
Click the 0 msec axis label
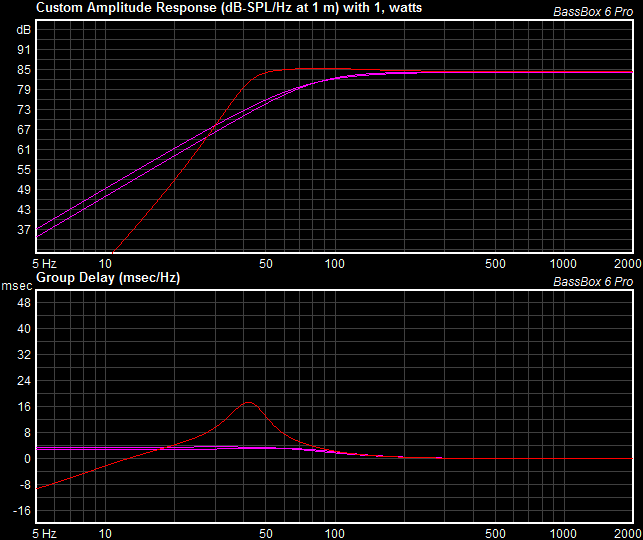27,459
